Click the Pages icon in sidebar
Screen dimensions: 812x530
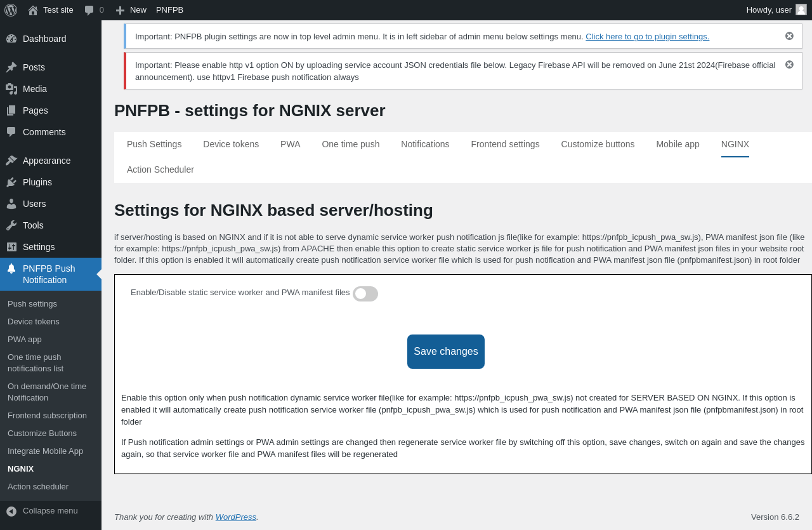[x=11, y=110]
